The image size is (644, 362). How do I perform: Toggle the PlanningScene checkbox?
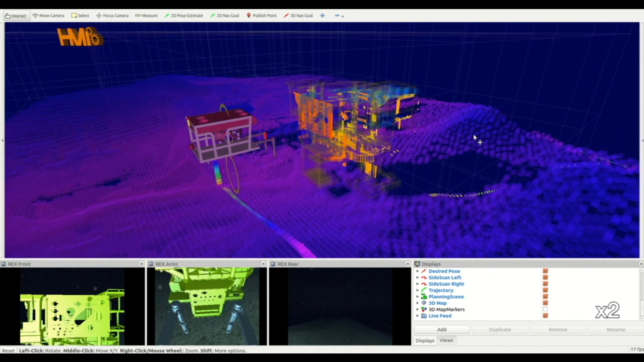[545, 297]
